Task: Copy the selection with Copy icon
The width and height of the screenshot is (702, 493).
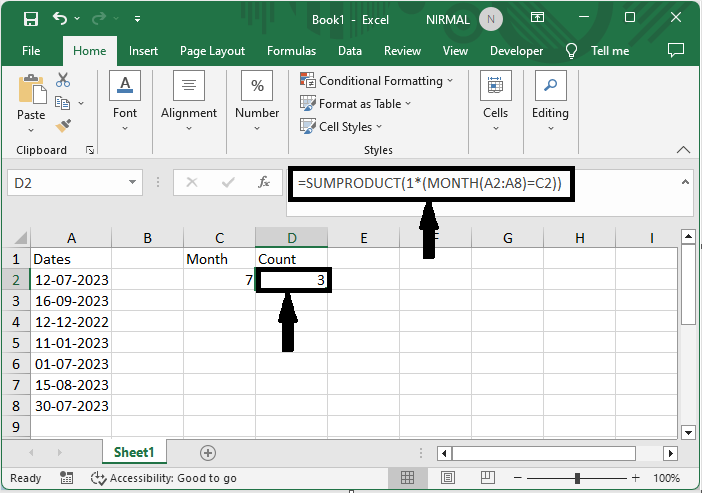Action: click(62, 103)
